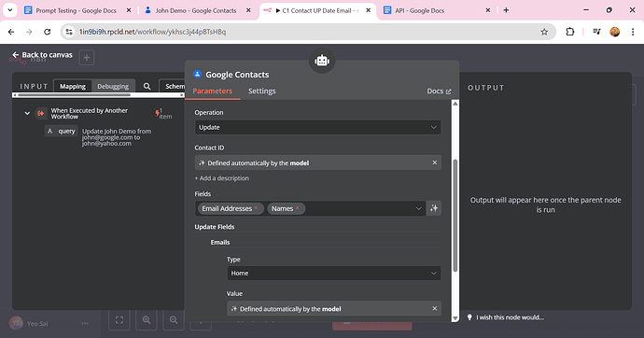Image resolution: width=644 pixels, height=338 pixels.
Task: Click I wish this node would link
Action: coord(506,317)
